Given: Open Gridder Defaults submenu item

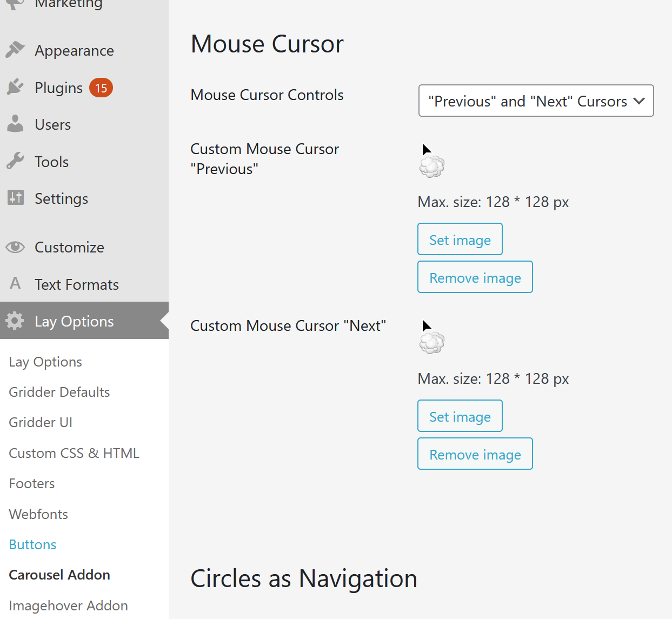Looking at the screenshot, I should click(59, 392).
